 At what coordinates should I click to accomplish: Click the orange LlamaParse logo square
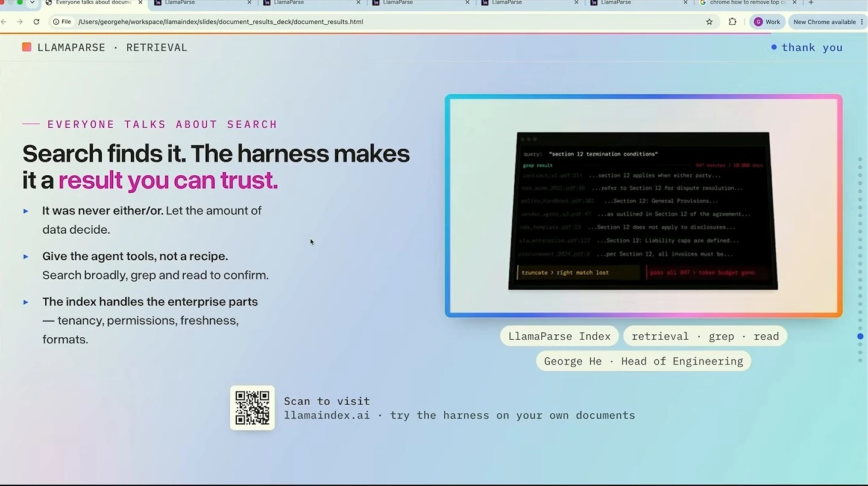point(27,47)
